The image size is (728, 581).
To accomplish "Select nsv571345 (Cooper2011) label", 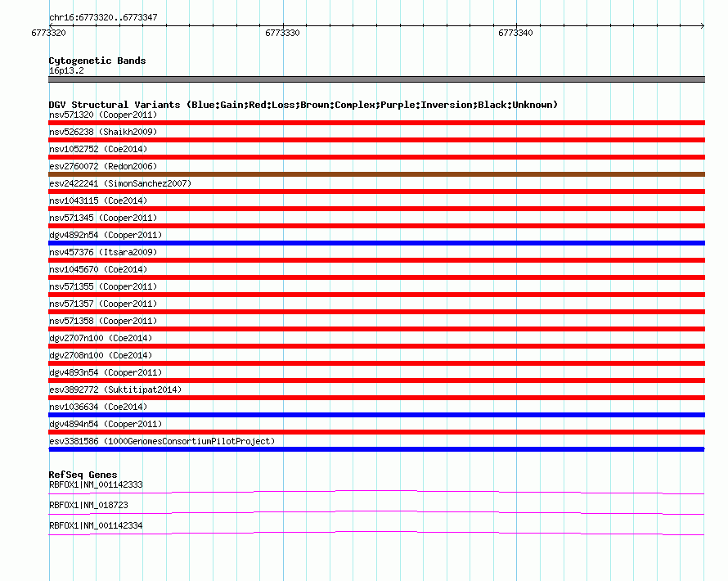I will 103,218.
